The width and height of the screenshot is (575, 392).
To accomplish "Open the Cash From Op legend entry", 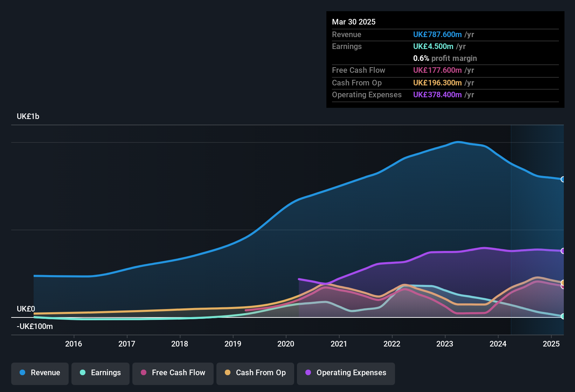I will pyautogui.click(x=255, y=373).
